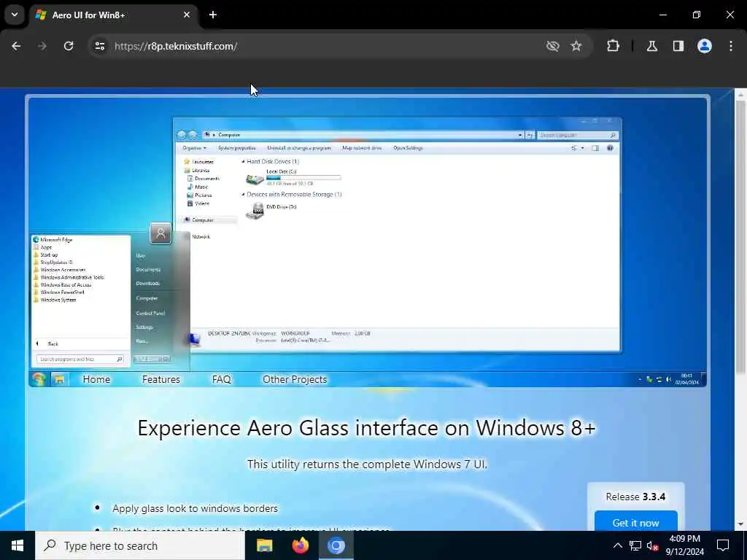Open the Home navigation item
This screenshot has height=560, width=747.
tap(96, 379)
